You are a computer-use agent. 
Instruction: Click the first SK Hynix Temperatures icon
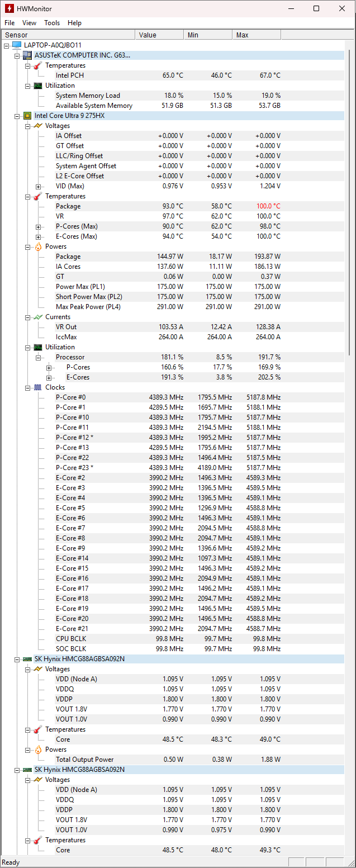coord(37,729)
